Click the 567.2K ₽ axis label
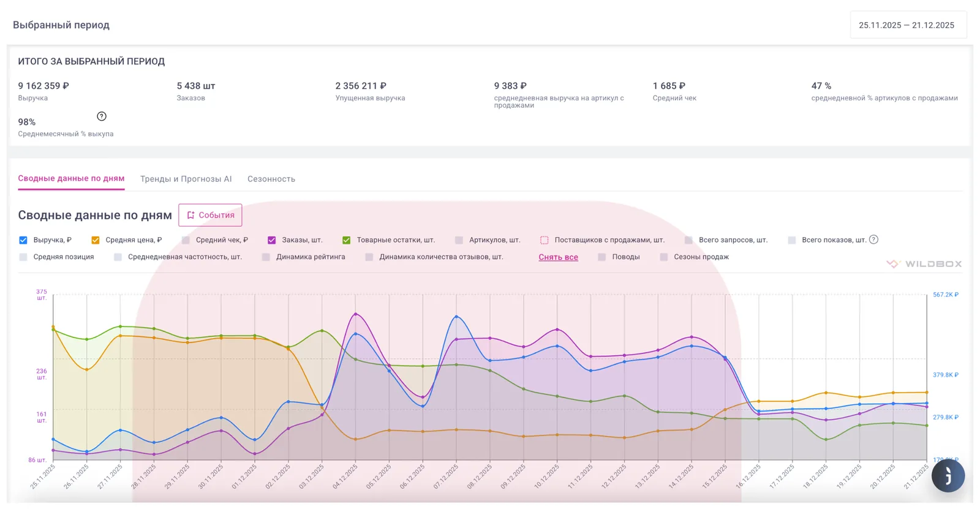The height and width of the screenshot is (509, 980). [946, 295]
